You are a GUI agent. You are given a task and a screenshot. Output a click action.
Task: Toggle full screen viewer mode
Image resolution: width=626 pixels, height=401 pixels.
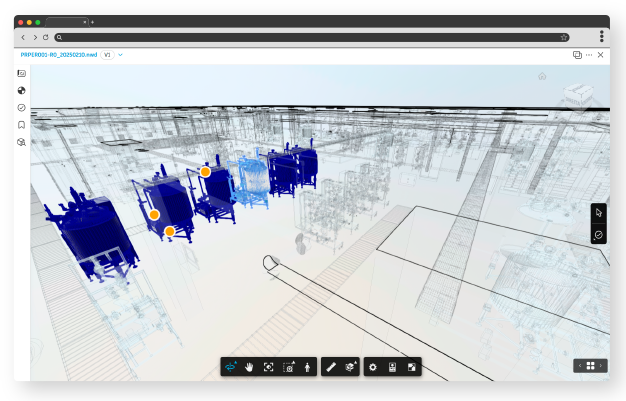tap(411, 367)
